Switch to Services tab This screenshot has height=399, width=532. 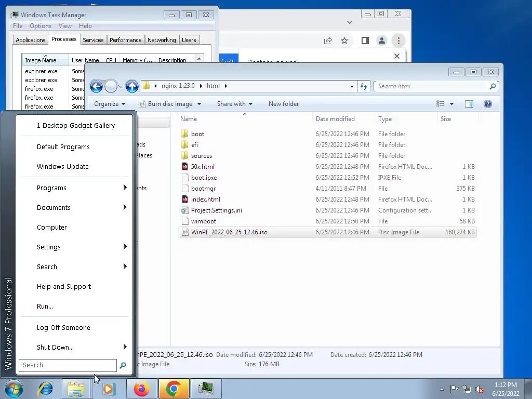click(x=94, y=40)
